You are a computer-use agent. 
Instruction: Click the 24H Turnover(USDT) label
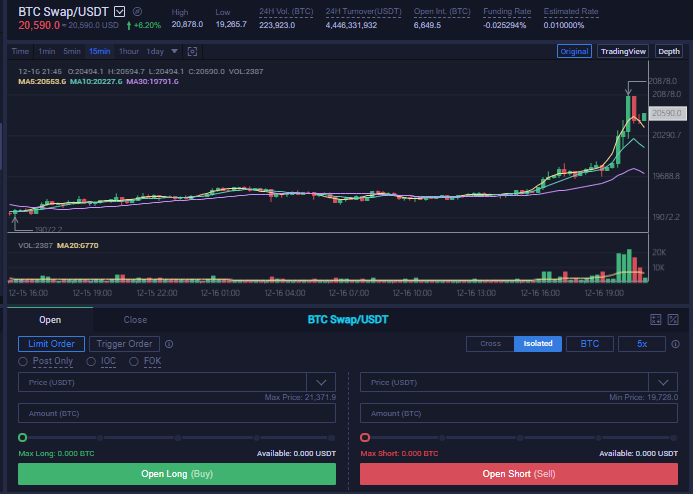363,11
